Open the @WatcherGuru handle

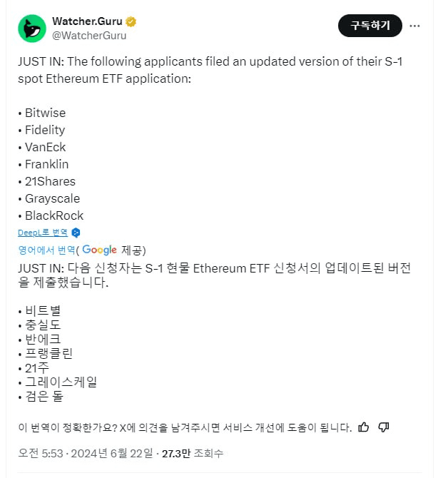point(89,36)
